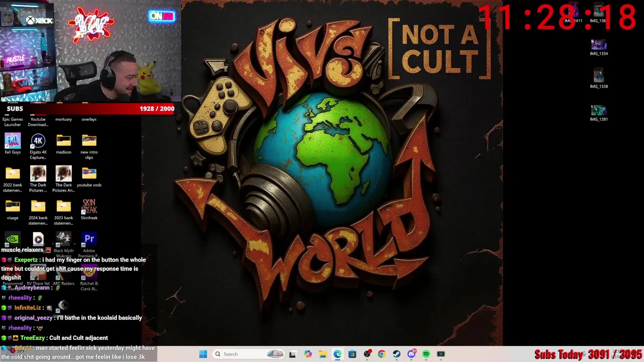Select the Adobe Premiere Pro shortcut
644x362 pixels.
pos(89,244)
